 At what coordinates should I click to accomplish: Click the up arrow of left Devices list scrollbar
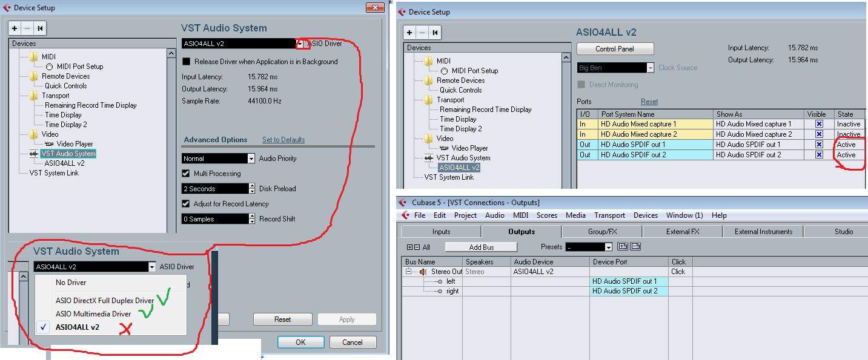point(171,53)
